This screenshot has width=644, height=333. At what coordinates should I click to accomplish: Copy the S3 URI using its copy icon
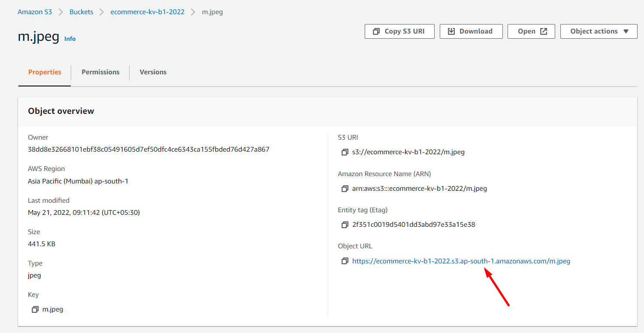click(x=345, y=152)
